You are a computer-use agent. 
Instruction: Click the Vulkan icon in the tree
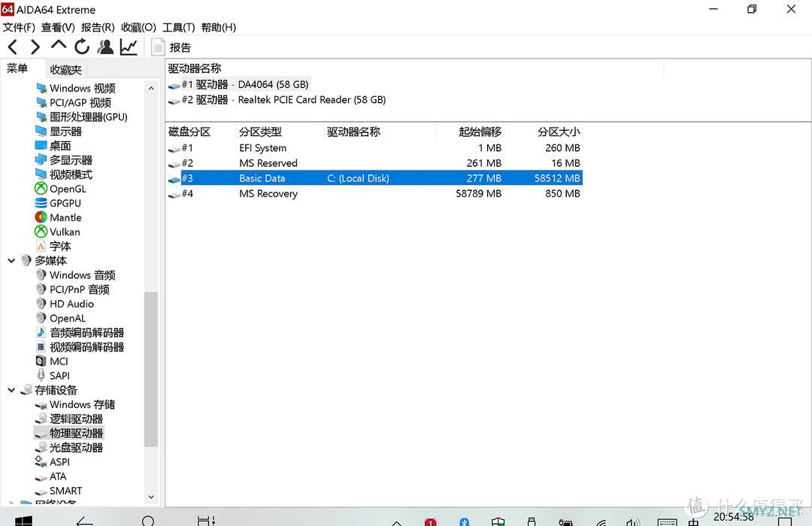[41, 231]
